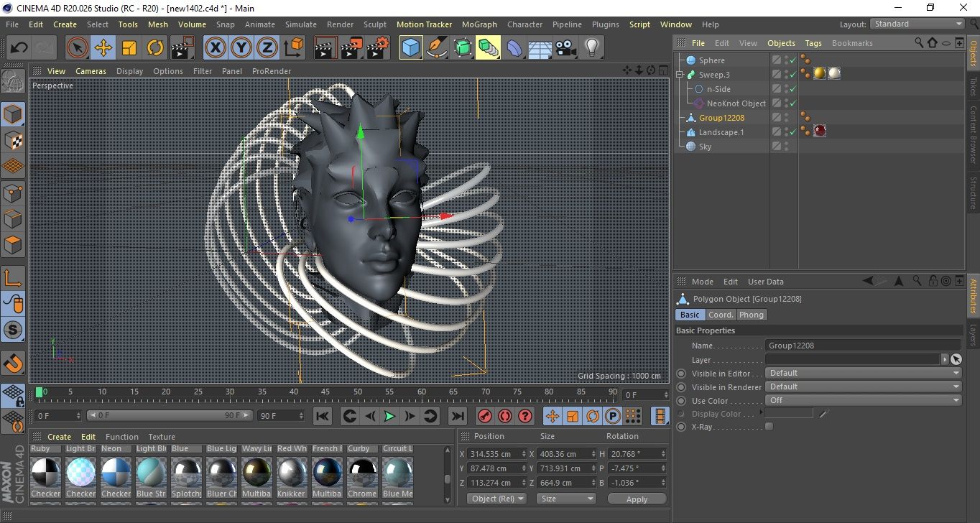Viewport: 980px width, 523px height.
Task: Switch to Texture mode in left palette
Action: 13,140
